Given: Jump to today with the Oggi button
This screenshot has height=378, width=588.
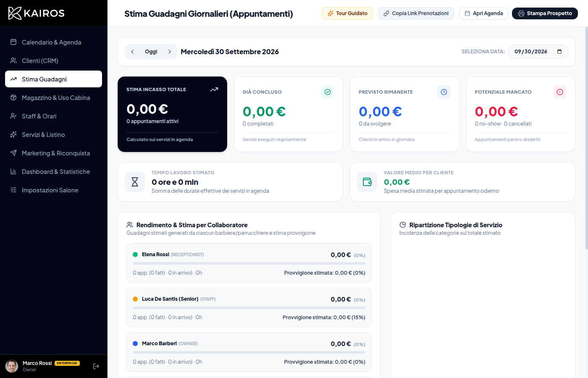Looking at the screenshot, I should [x=151, y=52].
